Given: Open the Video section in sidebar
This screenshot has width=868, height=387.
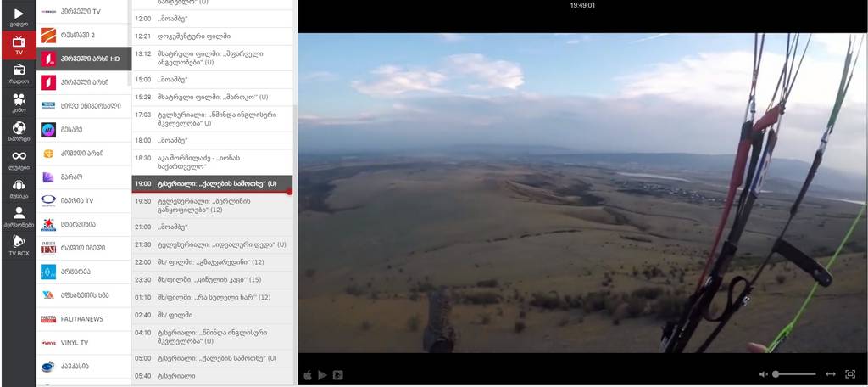Looking at the screenshot, I should (x=19, y=16).
